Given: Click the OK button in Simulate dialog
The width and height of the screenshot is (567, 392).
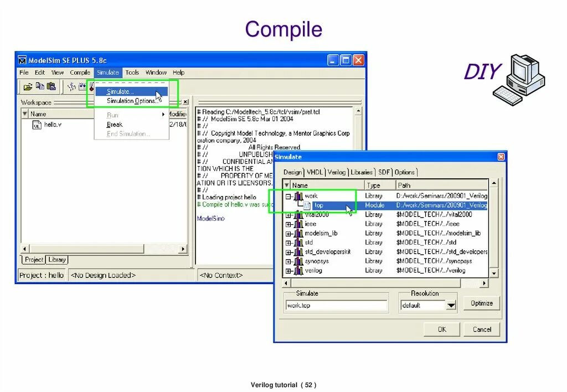Looking at the screenshot, I should pos(442,329).
